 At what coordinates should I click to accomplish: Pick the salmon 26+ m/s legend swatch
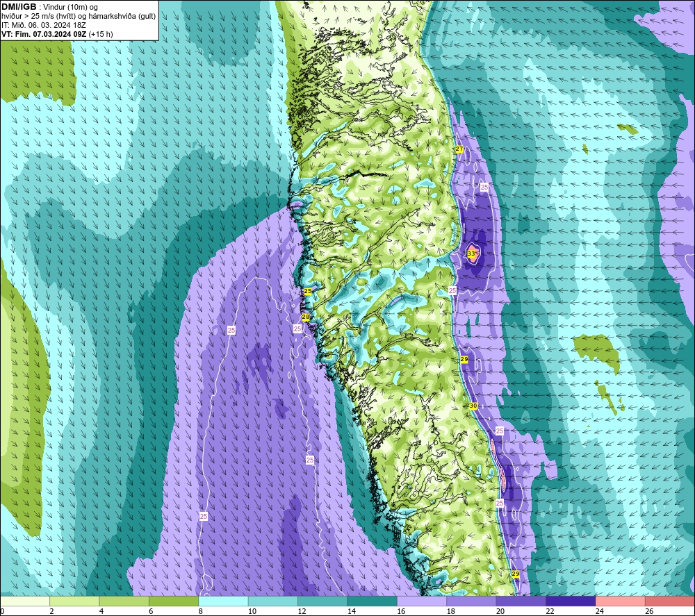click(670, 601)
